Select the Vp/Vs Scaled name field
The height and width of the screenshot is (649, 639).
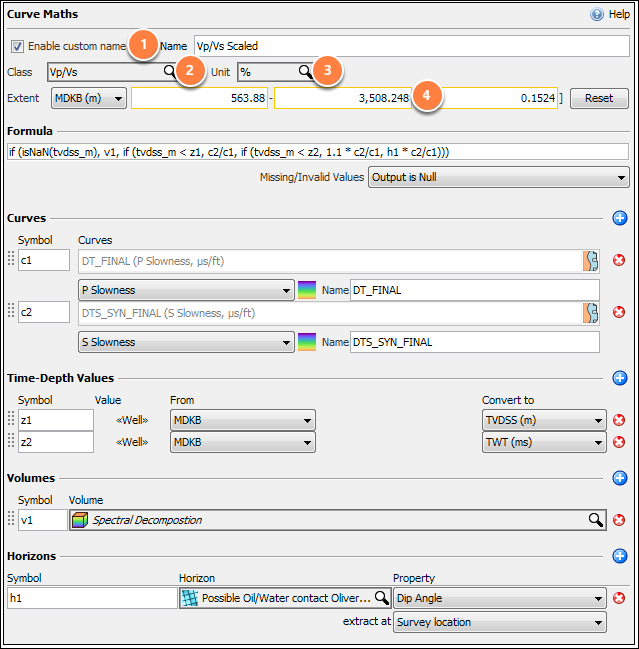coord(412,46)
